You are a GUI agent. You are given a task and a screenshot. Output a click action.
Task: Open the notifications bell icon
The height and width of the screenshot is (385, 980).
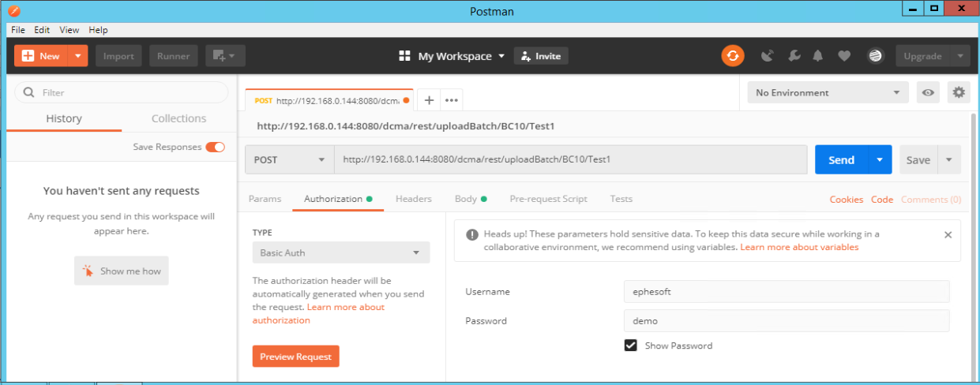click(818, 56)
